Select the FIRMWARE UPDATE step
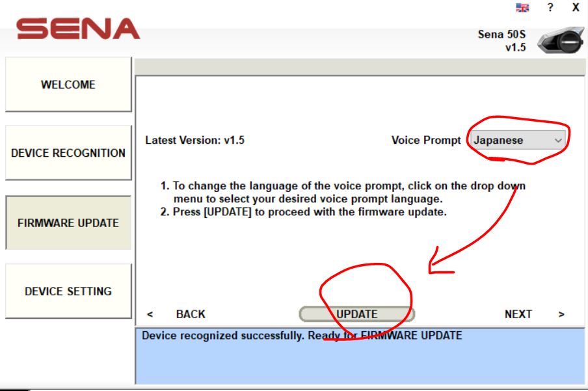Screen dimensions: 588x391 coord(68,222)
